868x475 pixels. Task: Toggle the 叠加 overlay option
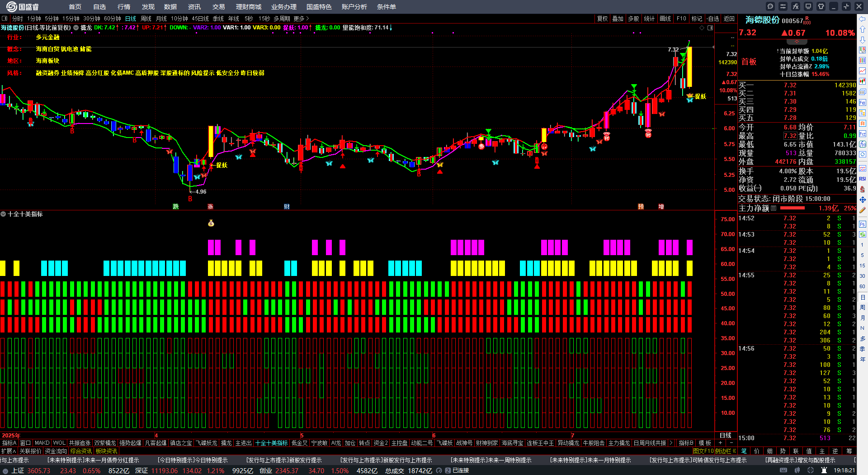[618, 19]
